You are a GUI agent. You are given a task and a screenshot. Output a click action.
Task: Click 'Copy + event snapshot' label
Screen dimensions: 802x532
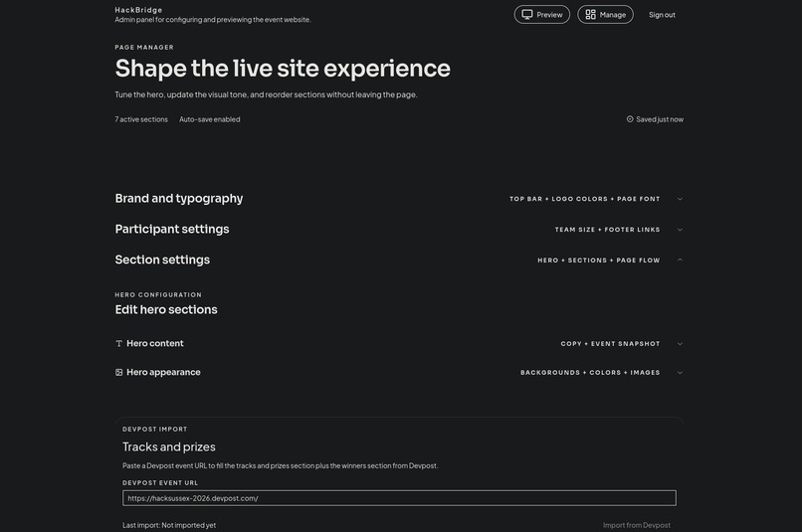pos(610,344)
